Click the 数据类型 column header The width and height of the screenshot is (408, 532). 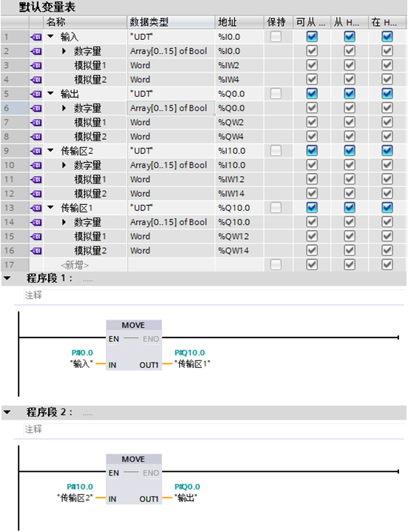(171, 22)
